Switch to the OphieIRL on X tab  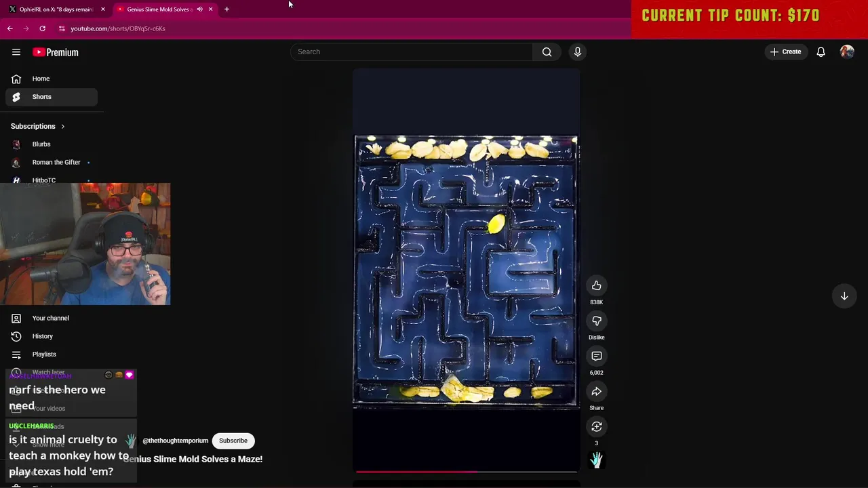56,9
